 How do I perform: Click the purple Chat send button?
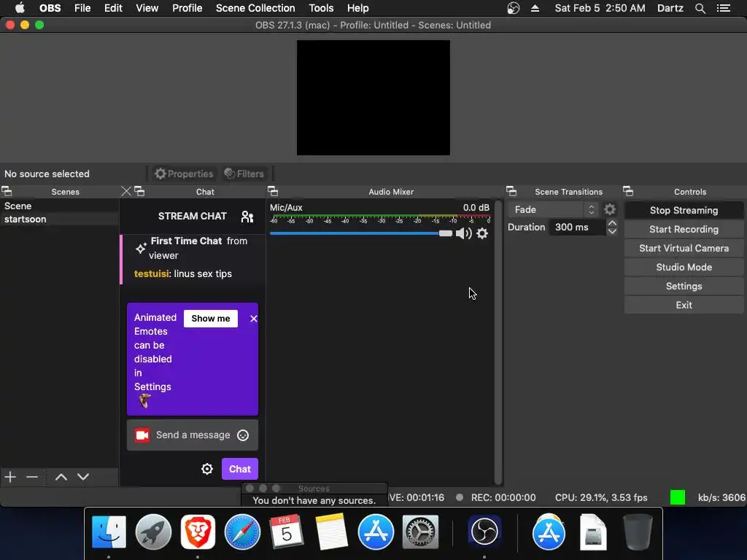pyautogui.click(x=239, y=469)
